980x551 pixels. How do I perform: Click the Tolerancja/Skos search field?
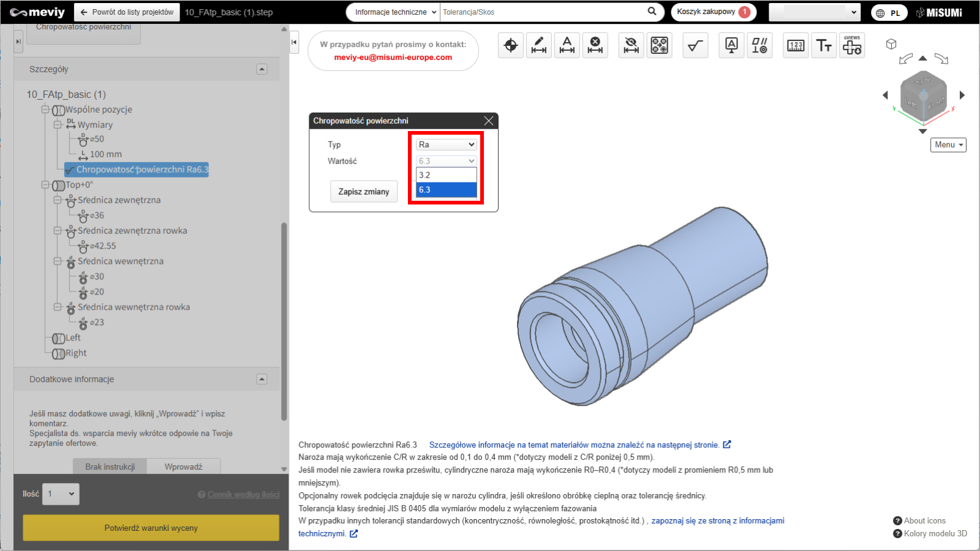(542, 12)
